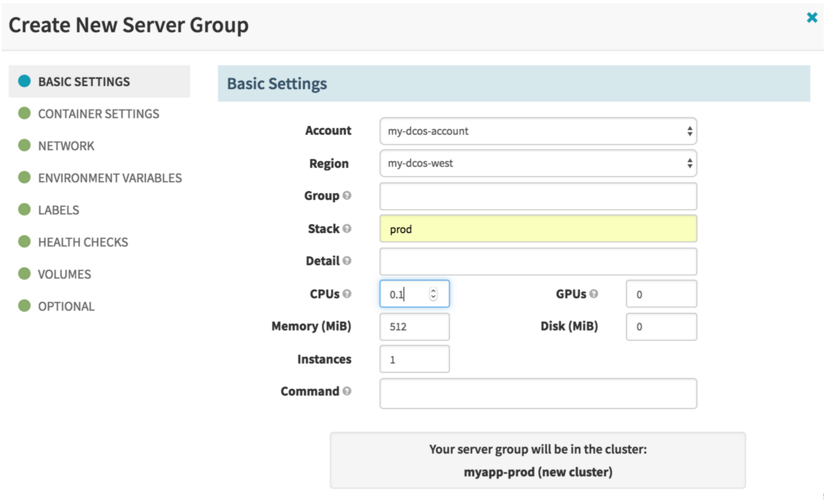Click the Detail field help icon
The height and width of the screenshot is (504, 824).
click(x=347, y=261)
